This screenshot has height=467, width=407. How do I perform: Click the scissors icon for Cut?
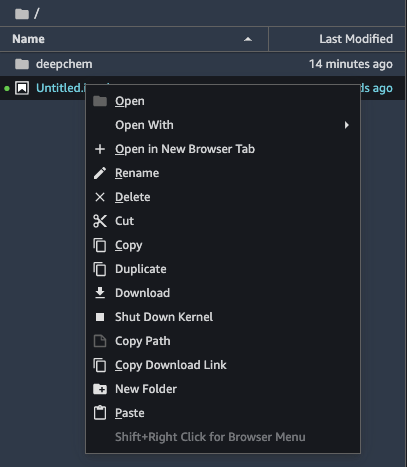100,221
